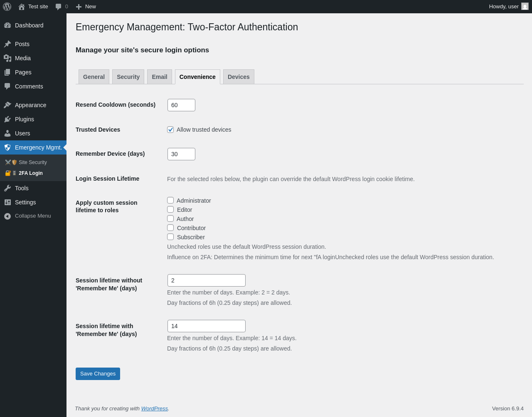
Task: Tick the Editor role checkbox
Action: tap(170, 210)
